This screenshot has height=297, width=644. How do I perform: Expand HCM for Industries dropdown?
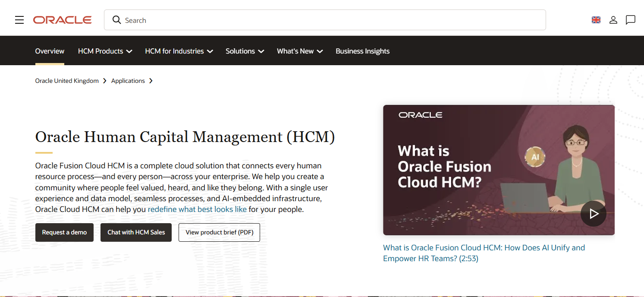179,51
